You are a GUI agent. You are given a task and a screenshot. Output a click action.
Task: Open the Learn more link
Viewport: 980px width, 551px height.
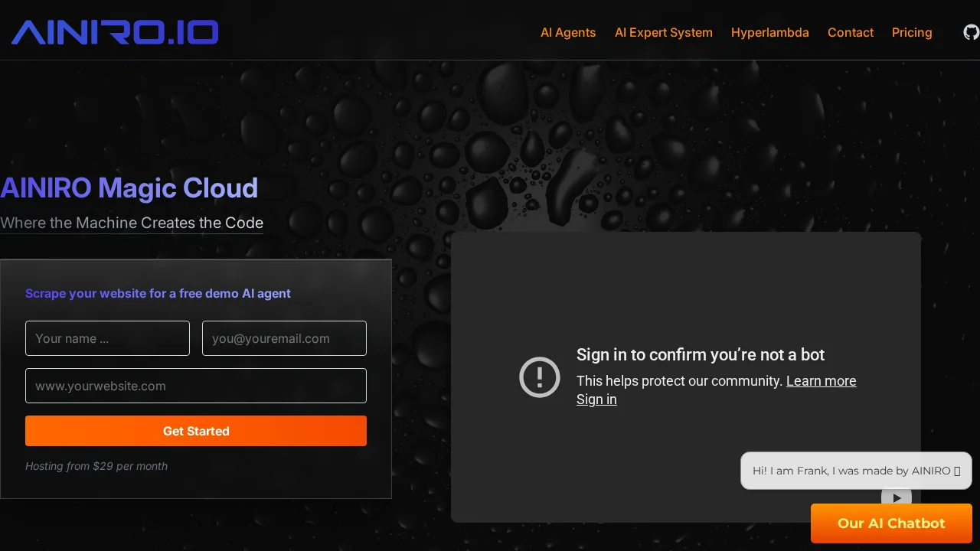[822, 381]
